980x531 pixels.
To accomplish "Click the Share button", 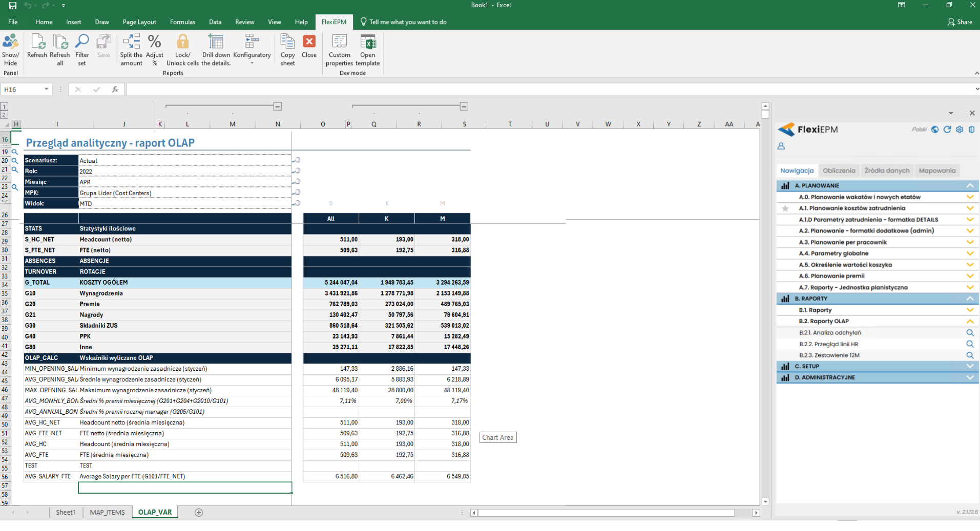I will (x=960, y=22).
